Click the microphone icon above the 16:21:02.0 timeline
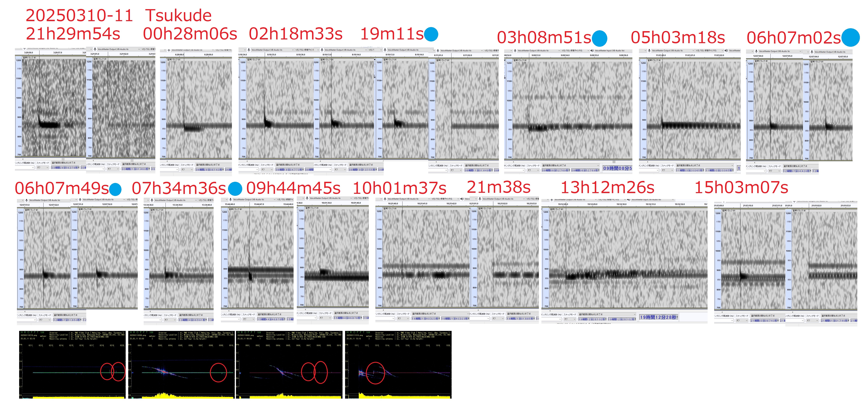Screen dimensions: 868x415 click(x=480, y=199)
